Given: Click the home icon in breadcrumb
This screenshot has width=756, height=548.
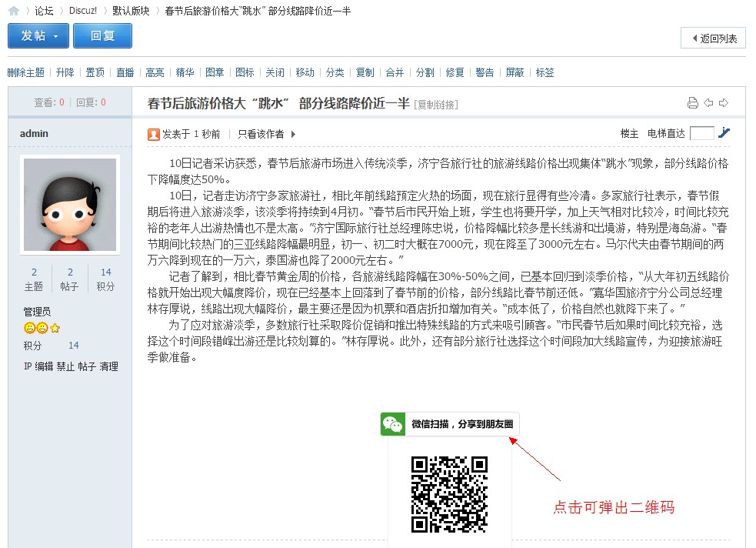Looking at the screenshot, I should click(14, 11).
